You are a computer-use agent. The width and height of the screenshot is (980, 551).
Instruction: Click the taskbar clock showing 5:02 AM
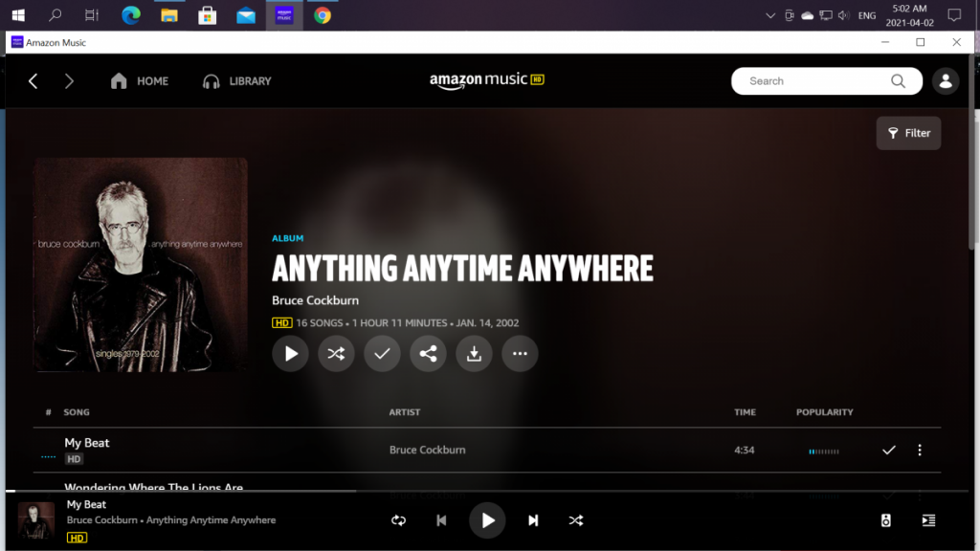909,15
